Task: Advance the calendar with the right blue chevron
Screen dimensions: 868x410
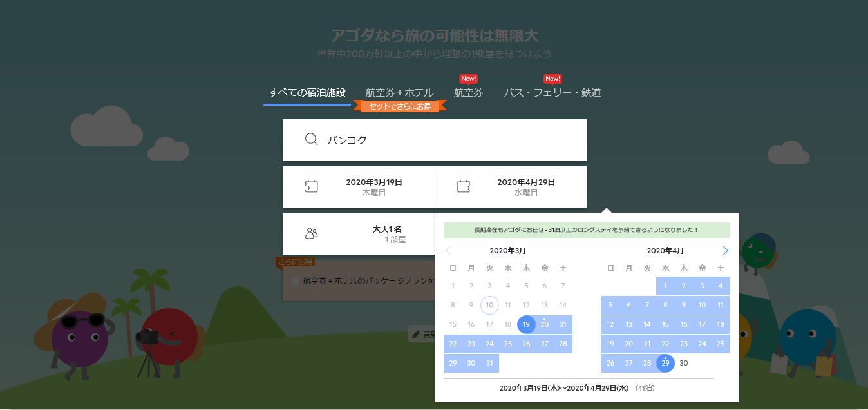Action: click(x=724, y=250)
